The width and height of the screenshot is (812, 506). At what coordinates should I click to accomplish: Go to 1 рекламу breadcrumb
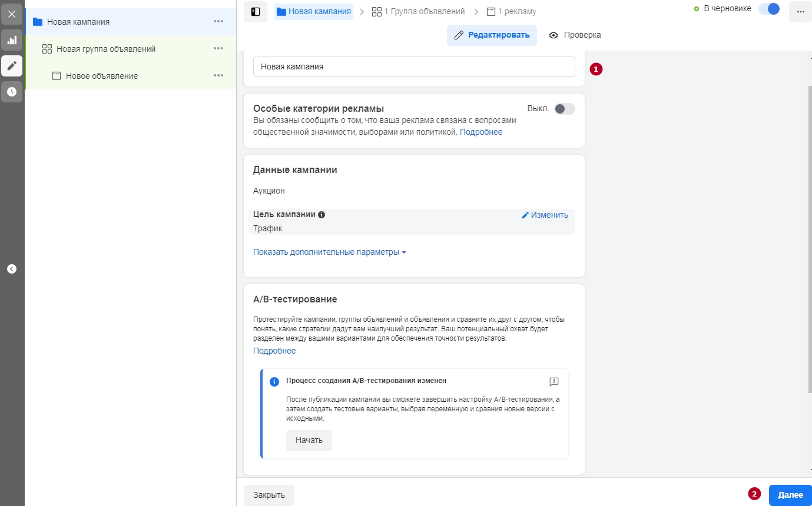click(x=511, y=11)
